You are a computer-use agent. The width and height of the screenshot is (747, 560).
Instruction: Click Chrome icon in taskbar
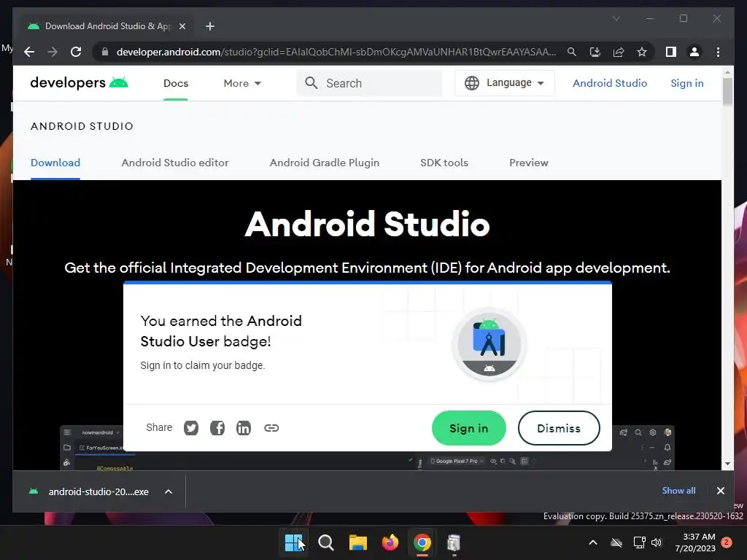422,542
